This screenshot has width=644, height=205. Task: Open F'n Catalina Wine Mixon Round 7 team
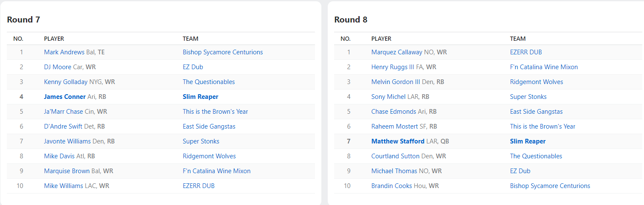tap(216, 171)
